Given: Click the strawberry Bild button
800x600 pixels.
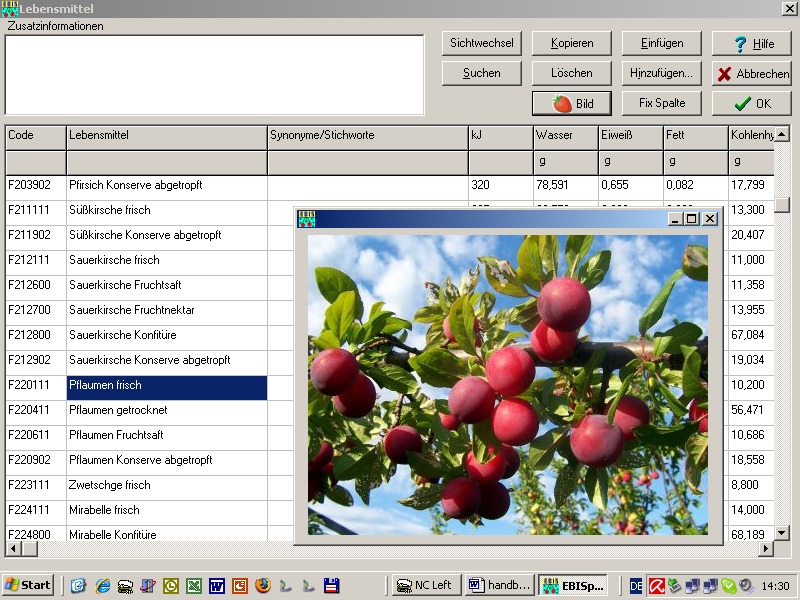Looking at the screenshot, I should pos(571,103).
